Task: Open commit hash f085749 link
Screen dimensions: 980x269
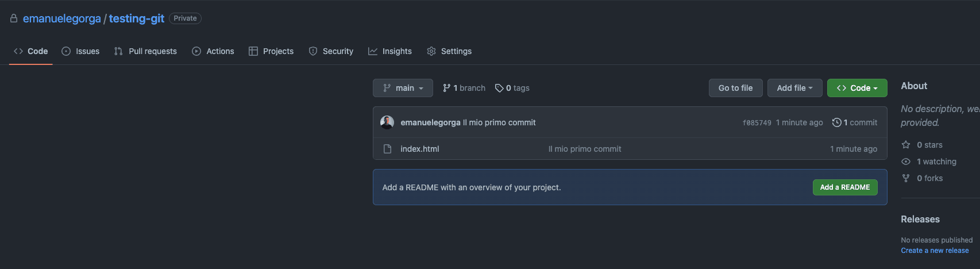Action: click(x=757, y=123)
